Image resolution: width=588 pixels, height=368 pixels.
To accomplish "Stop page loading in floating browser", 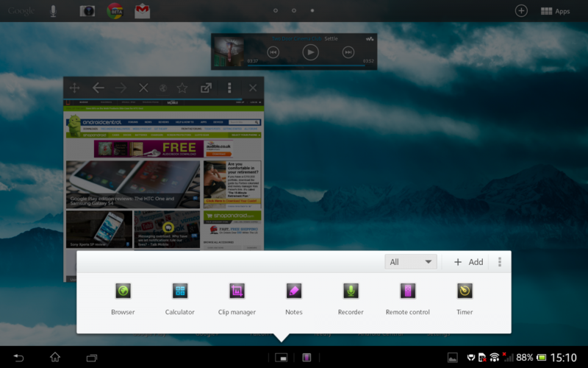I will click(143, 88).
